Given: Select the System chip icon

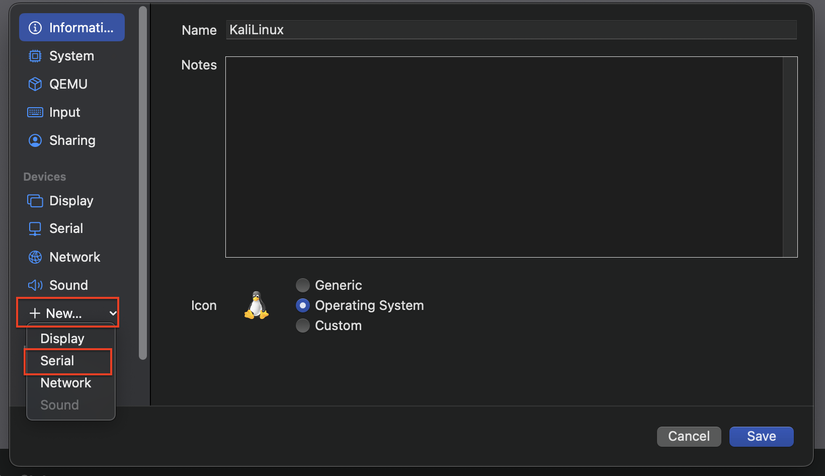Looking at the screenshot, I should (x=35, y=56).
